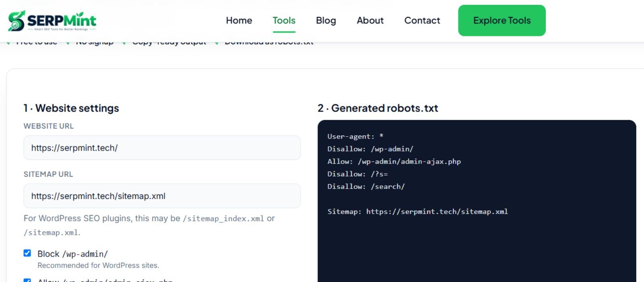The image size is (644, 282).
Task: Click the 'Recommended for WordPress sites.' hint
Action: (x=98, y=265)
